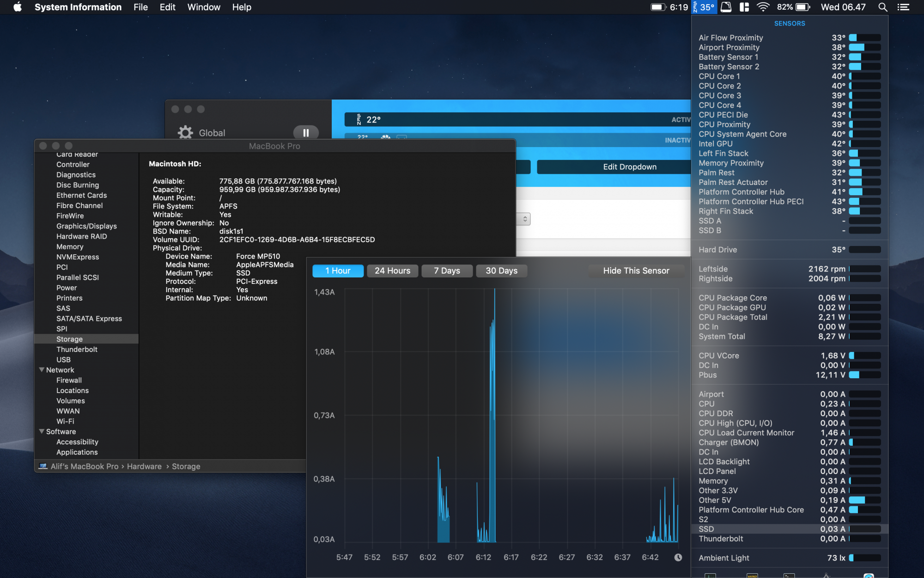Click Hide This Sensor button

click(x=636, y=271)
